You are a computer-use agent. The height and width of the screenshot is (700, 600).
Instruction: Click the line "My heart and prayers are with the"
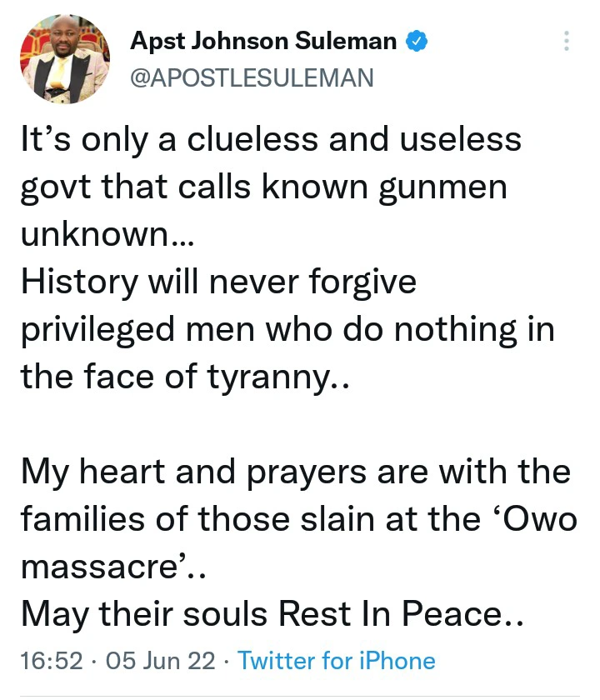(296, 472)
